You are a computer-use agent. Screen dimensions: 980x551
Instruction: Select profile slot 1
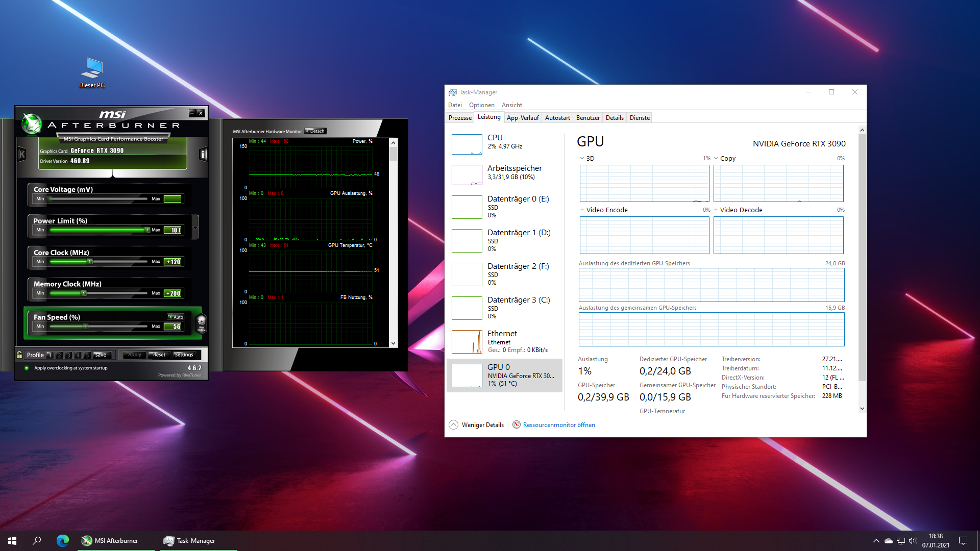[50, 355]
